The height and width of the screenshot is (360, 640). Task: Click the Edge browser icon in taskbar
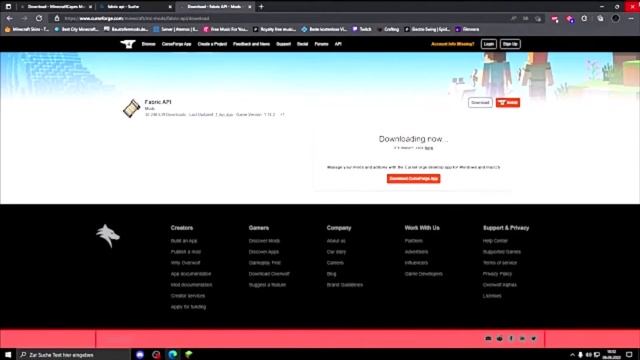pos(173,355)
